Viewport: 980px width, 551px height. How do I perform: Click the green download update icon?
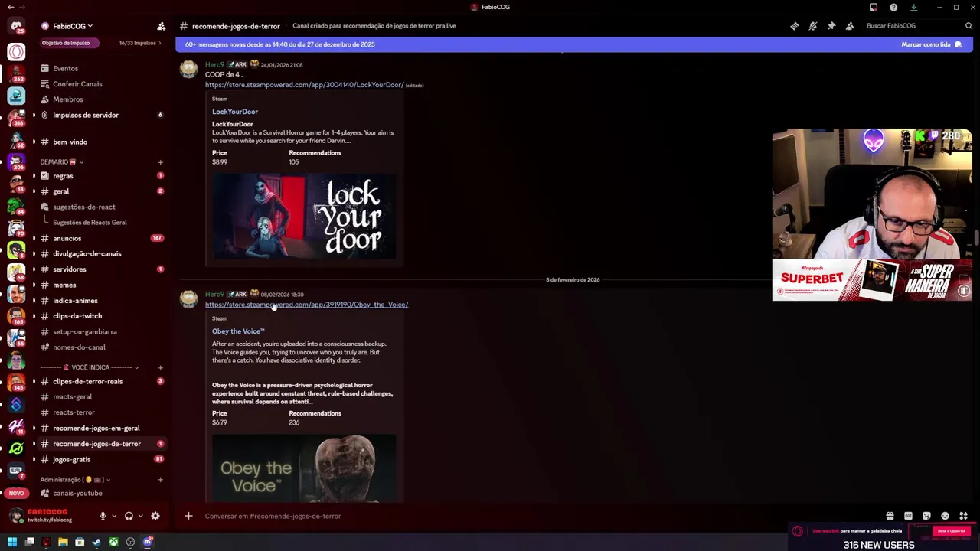[913, 8]
